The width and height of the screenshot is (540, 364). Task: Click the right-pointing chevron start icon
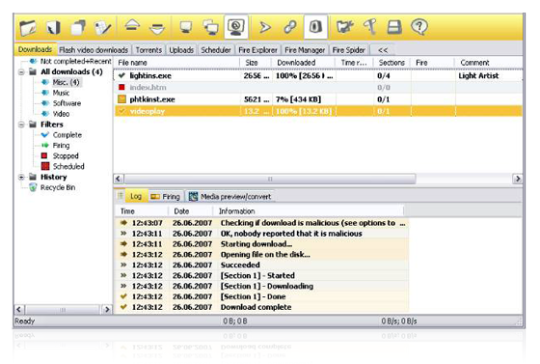(x=264, y=27)
